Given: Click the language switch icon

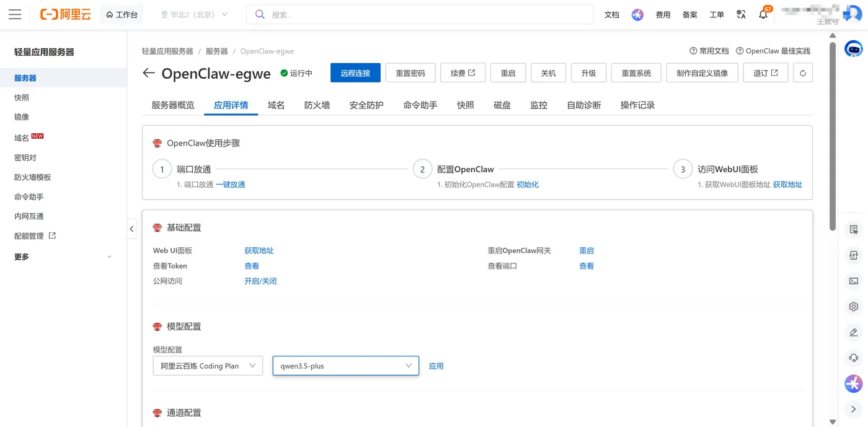Looking at the screenshot, I should (x=741, y=14).
